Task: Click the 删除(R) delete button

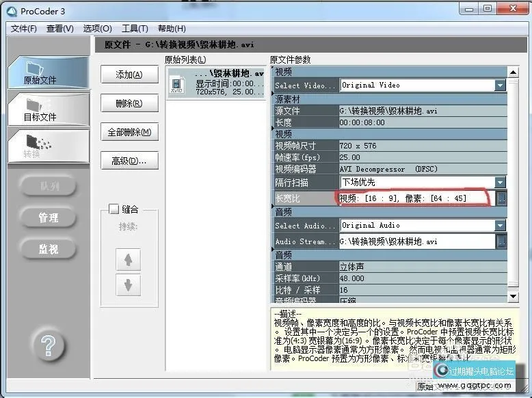Action: [x=129, y=103]
